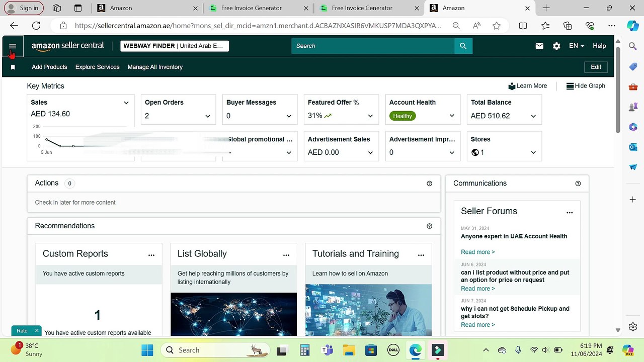Open Edge Settings and more menu
This screenshot has height=362, width=644.
point(612,26)
